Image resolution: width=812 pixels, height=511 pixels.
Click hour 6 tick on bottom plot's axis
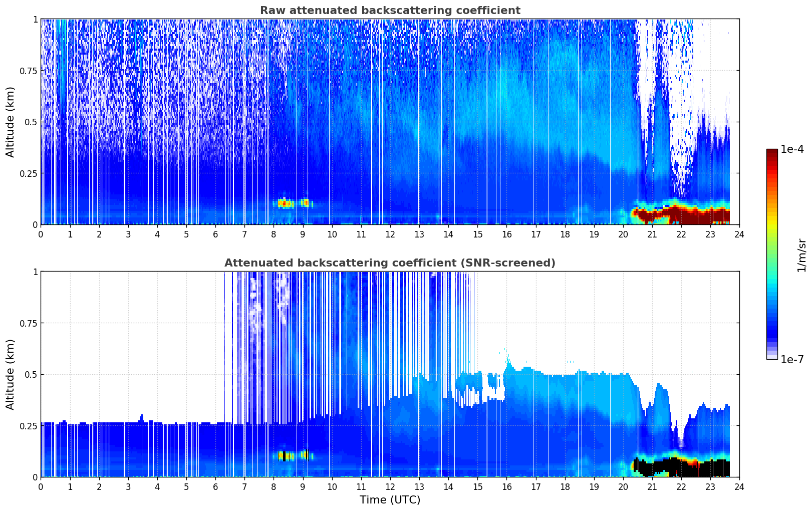tap(215, 486)
